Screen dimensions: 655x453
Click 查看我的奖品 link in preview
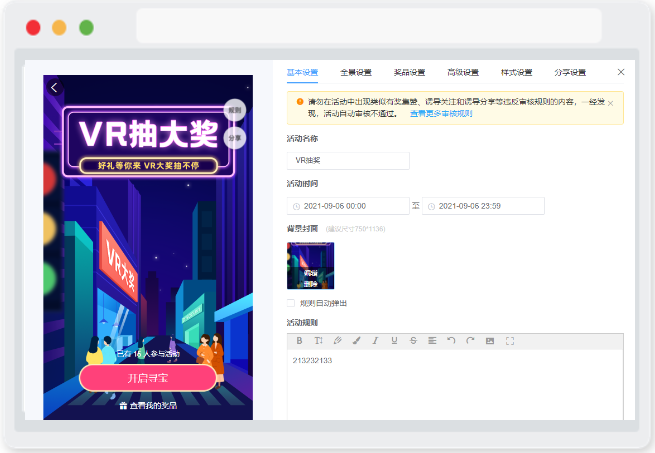coord(153,405)
